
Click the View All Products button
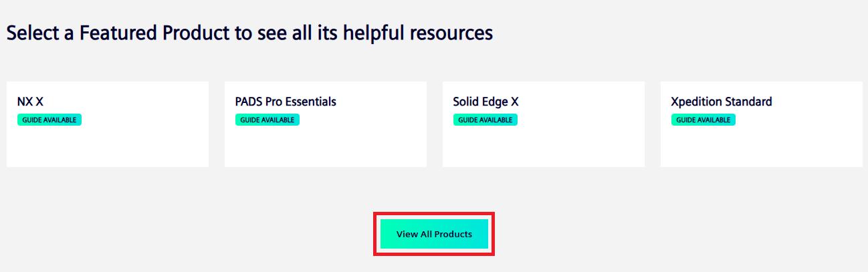[434, 234]
